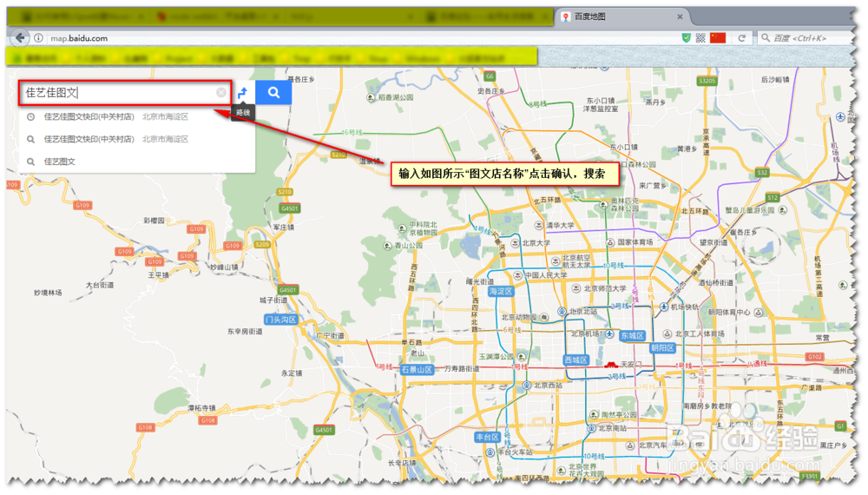Click the 北京航空航天大学 marker
The image size is (868, 495).
tap(556, 261)
